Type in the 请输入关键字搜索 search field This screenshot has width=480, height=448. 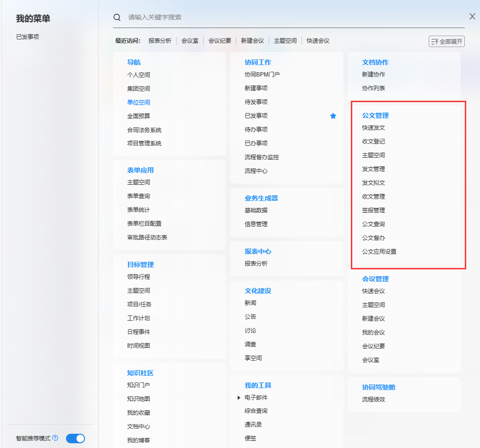pos(285,17)
